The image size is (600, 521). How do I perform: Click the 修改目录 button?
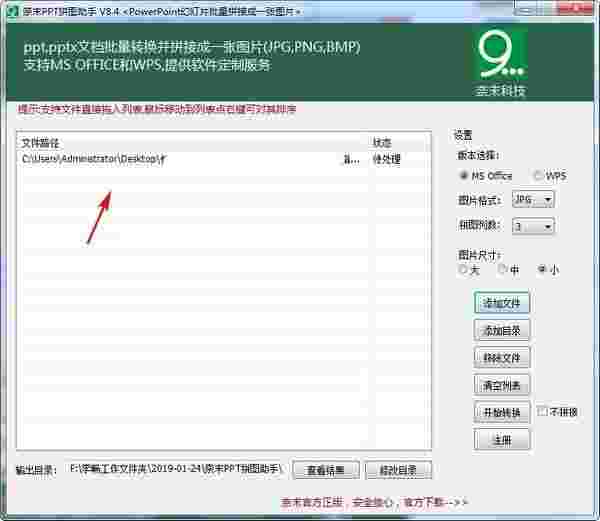coord(398,470)
